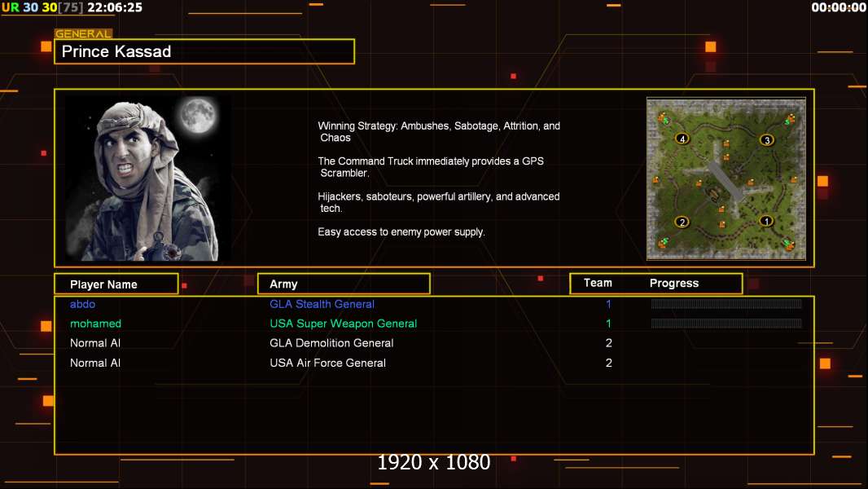Click USA Air Force General army text
Viewport: 868px width, 489px height.
tap(327, 363)
